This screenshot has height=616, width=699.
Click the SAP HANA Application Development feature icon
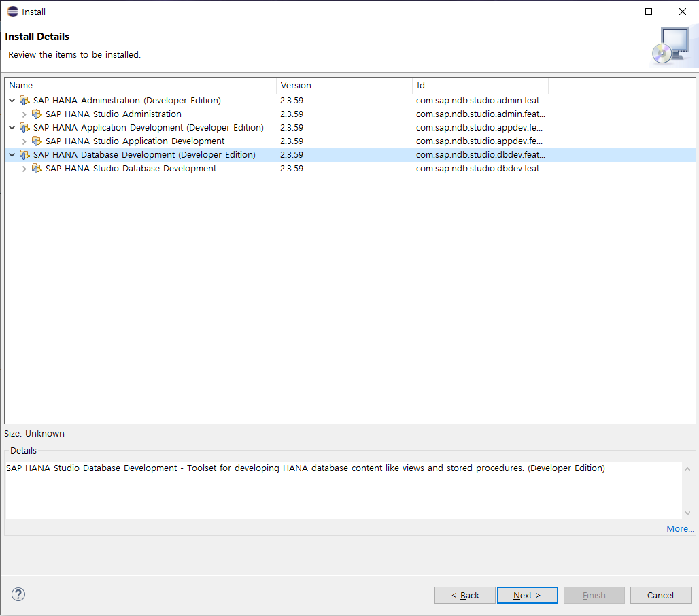tap(25, 128)
